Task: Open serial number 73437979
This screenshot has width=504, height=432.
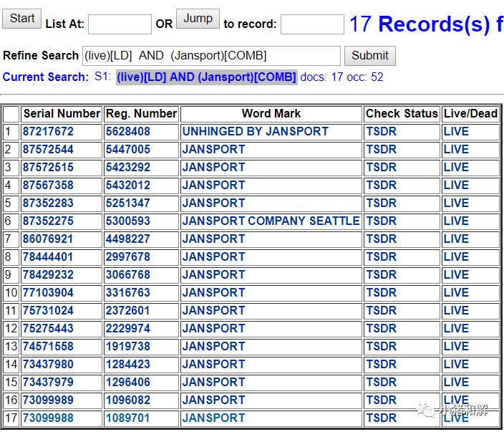Action: click(48, 382)
